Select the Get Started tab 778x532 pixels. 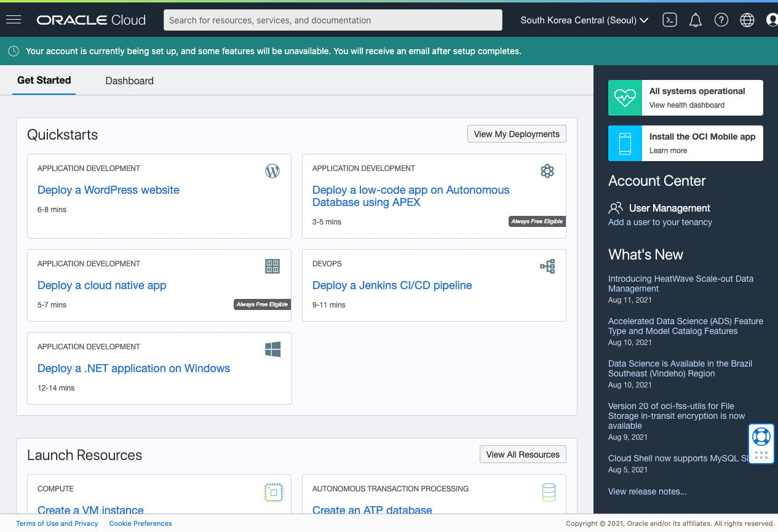[x=44, y=81]
